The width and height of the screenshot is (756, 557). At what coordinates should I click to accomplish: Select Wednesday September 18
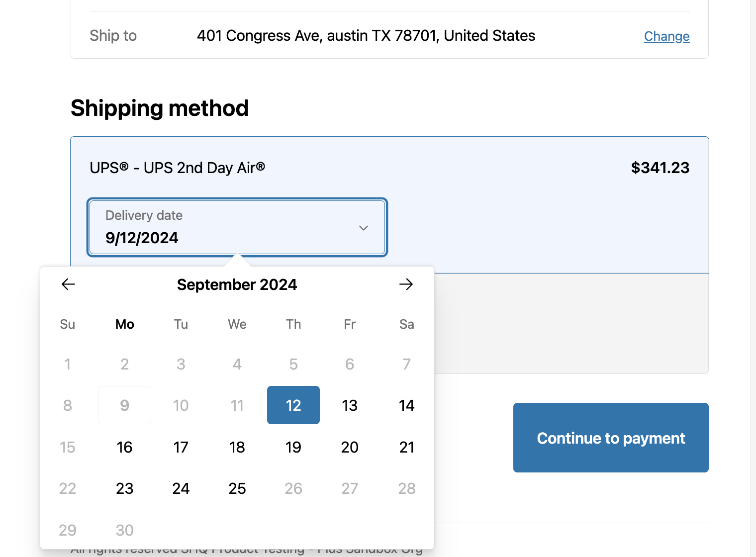(237, 447)
